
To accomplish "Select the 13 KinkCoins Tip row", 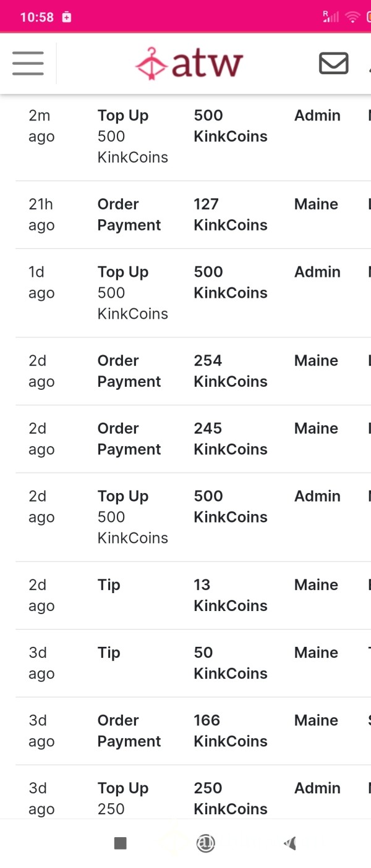I will pyautogui.click(x=193, y=596).
